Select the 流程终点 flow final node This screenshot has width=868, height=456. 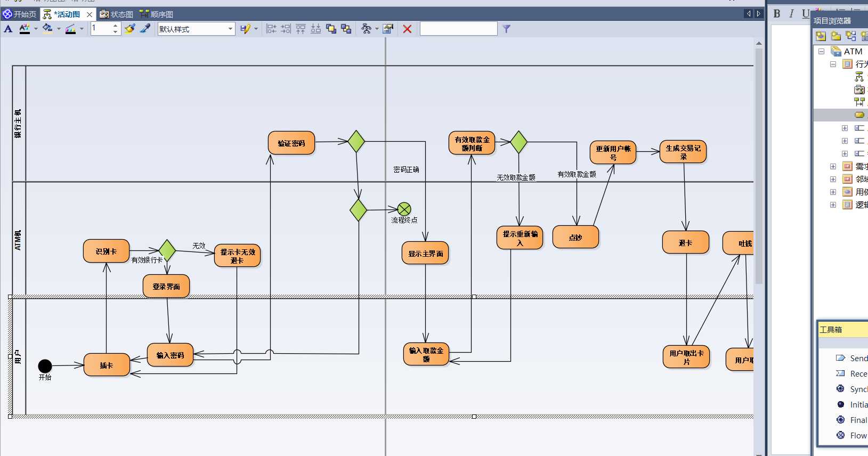(x=404, y=209)
